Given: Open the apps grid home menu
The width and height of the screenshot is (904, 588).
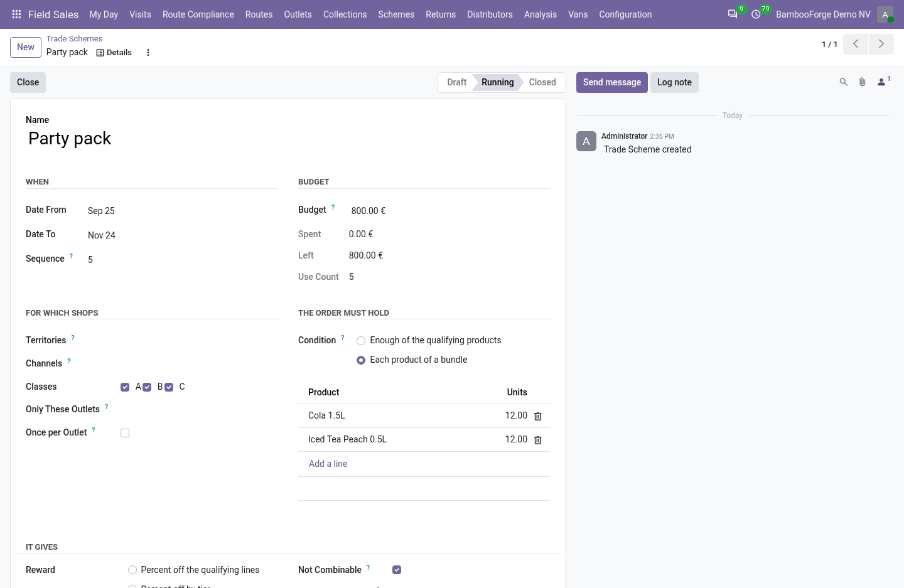Looking at the screenshot, I should [17, 14].
